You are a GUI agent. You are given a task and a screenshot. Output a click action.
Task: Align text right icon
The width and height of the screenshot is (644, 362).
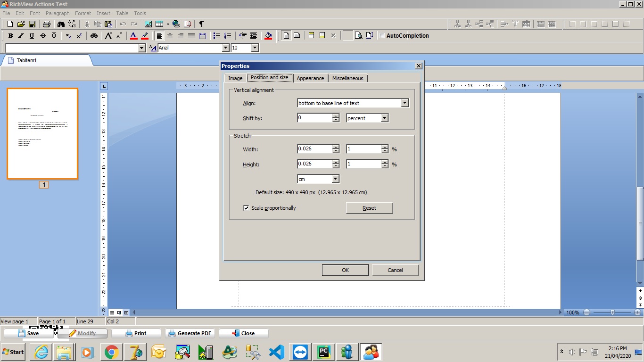coord(181,36)
